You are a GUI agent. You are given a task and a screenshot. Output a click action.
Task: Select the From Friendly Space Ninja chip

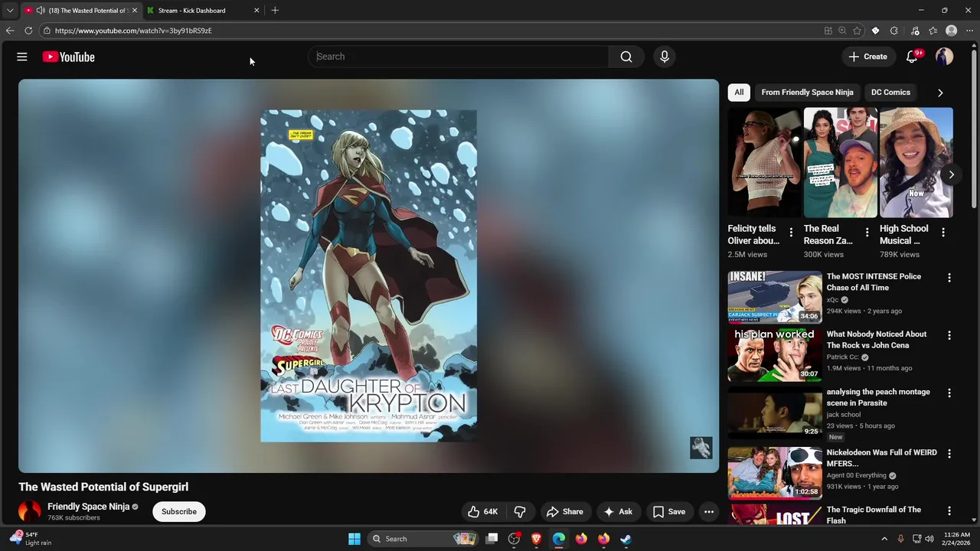(807, 92)
